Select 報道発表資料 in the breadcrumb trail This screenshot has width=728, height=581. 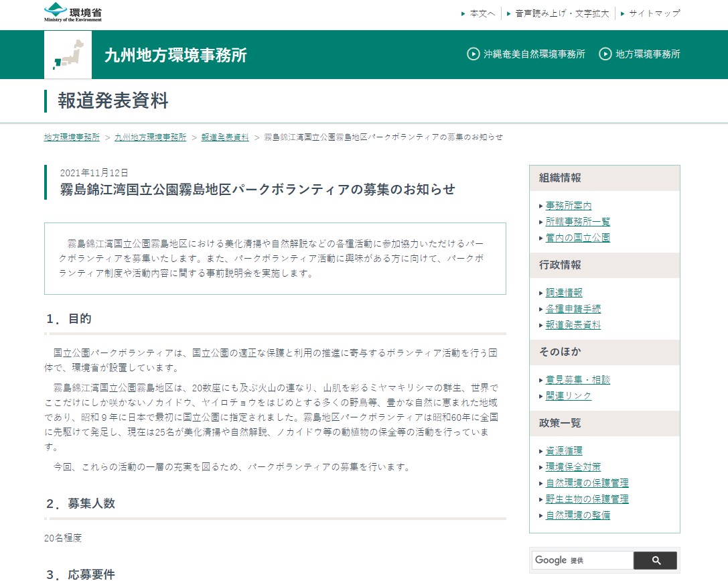(x=225, y=137)
